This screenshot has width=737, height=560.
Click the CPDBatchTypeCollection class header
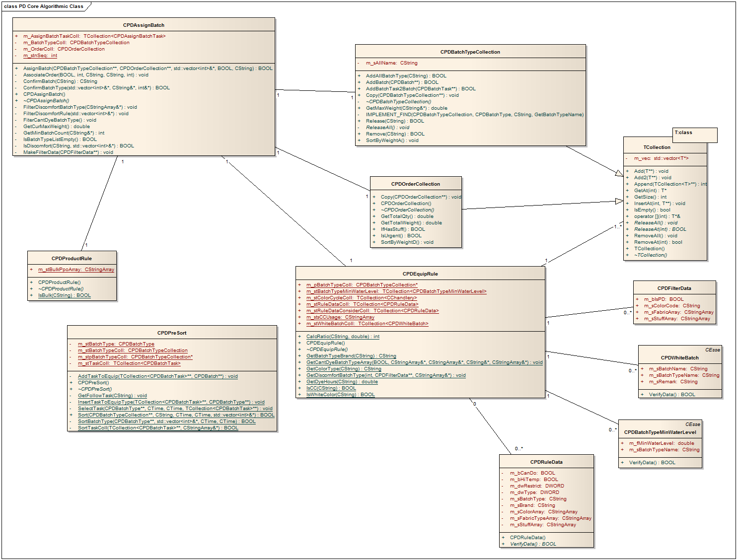(x=470, y=52)
